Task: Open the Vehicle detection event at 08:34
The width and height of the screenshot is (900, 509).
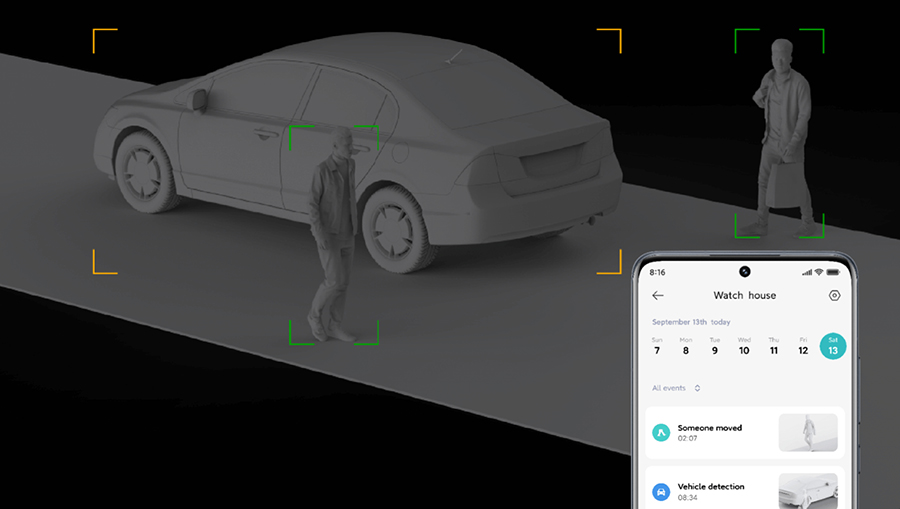Action: [x=711, y=491]
